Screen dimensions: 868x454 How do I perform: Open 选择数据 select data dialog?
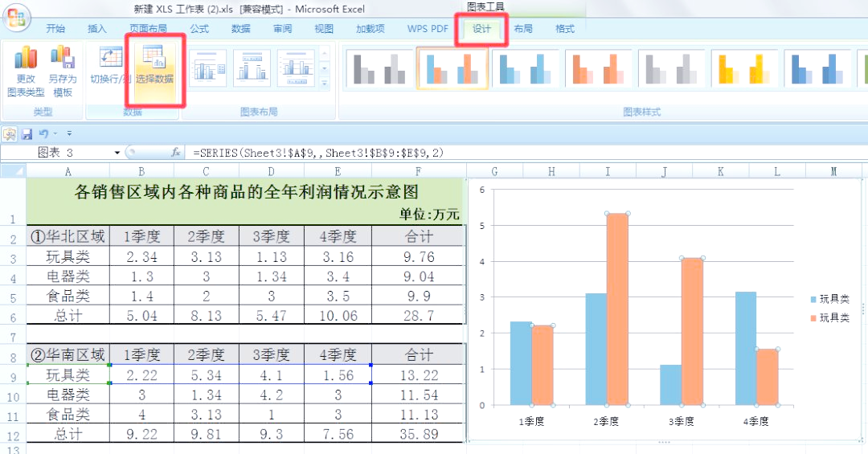pyautogui.click(x=154, y=72)
